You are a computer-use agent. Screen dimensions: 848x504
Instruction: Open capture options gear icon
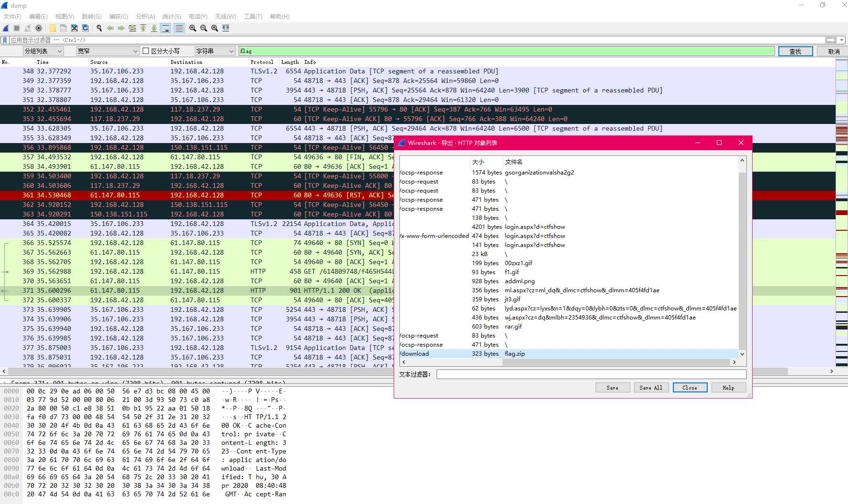click(39, 28)
